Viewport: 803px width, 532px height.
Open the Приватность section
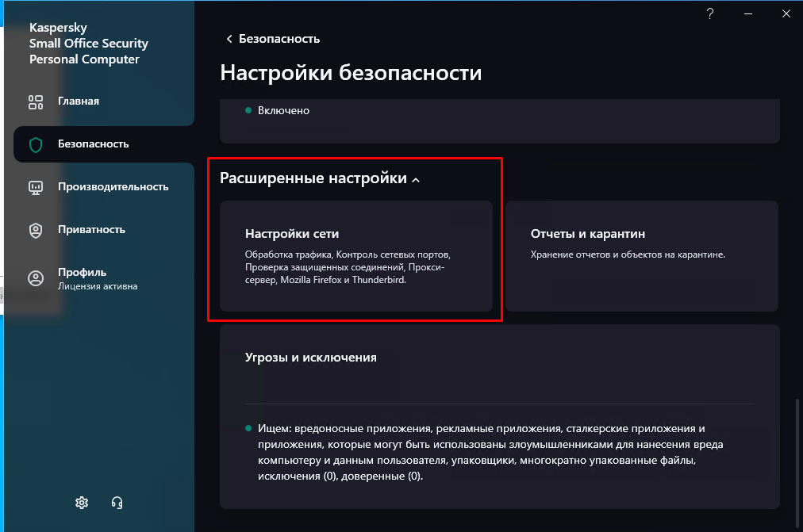[91, 230]
